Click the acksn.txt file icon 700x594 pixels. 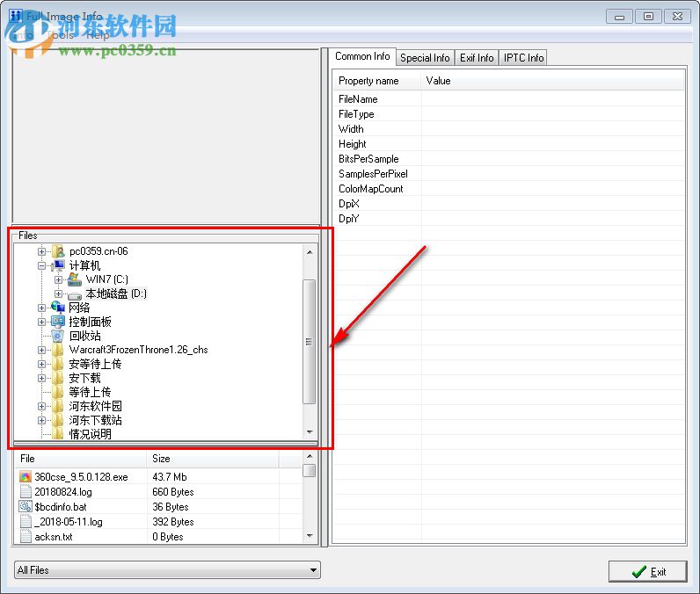pyautogui.click(x=26, y=536)
